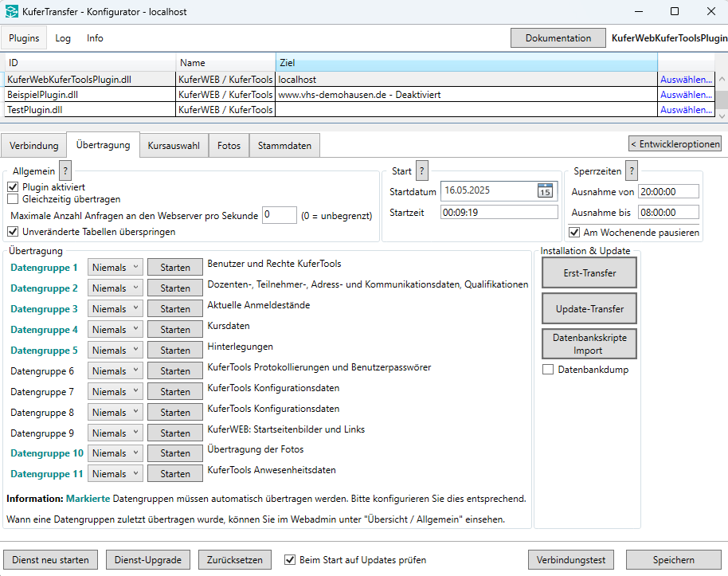Open the calendar picker for Startdatum
This screenshot has width=728, height=576.
pyautogui.click(x=545, y=190)
